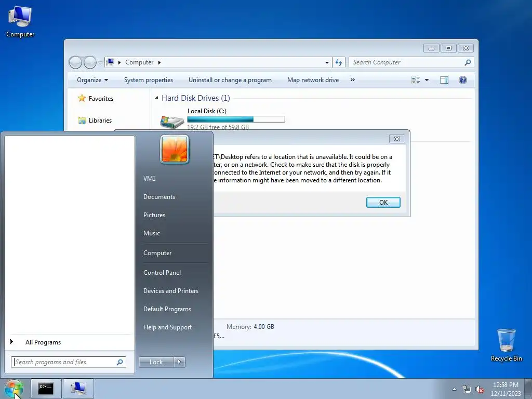Click the Start orb button
This screenshot has height=399, width=532.
[14, 389]
